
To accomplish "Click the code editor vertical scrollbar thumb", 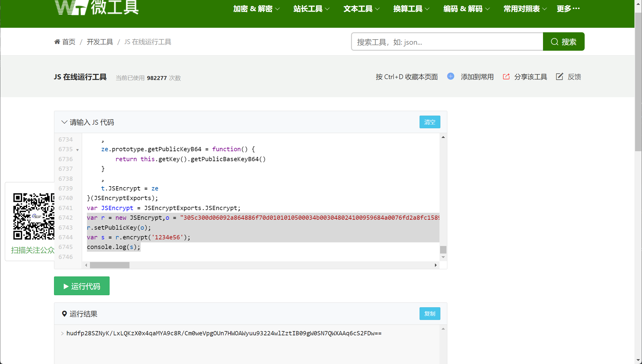I will [443, 250].
